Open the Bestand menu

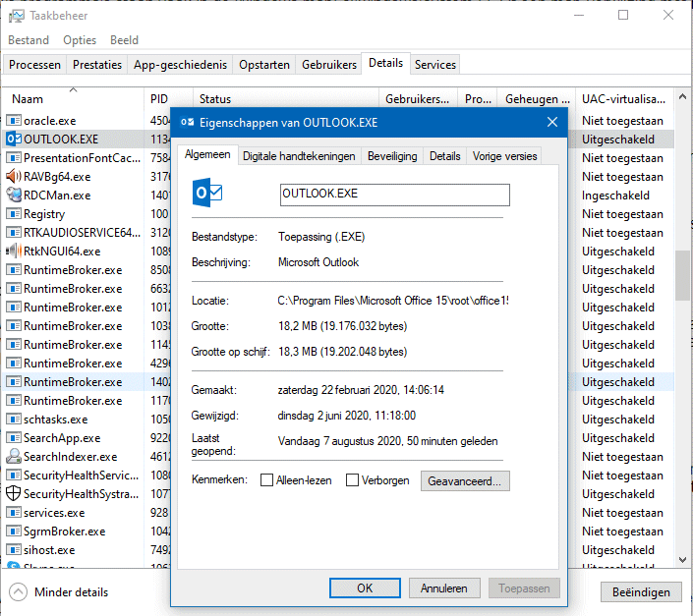point(29,40)
